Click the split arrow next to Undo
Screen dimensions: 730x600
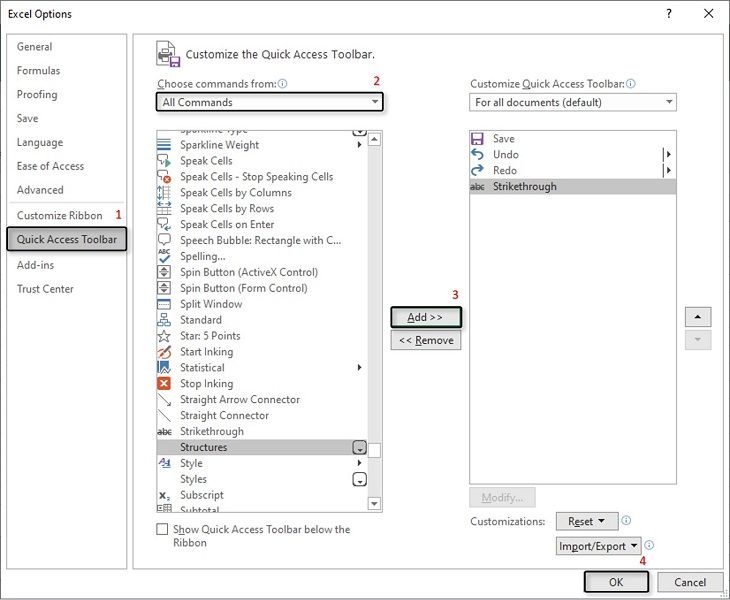pos(668,154)
